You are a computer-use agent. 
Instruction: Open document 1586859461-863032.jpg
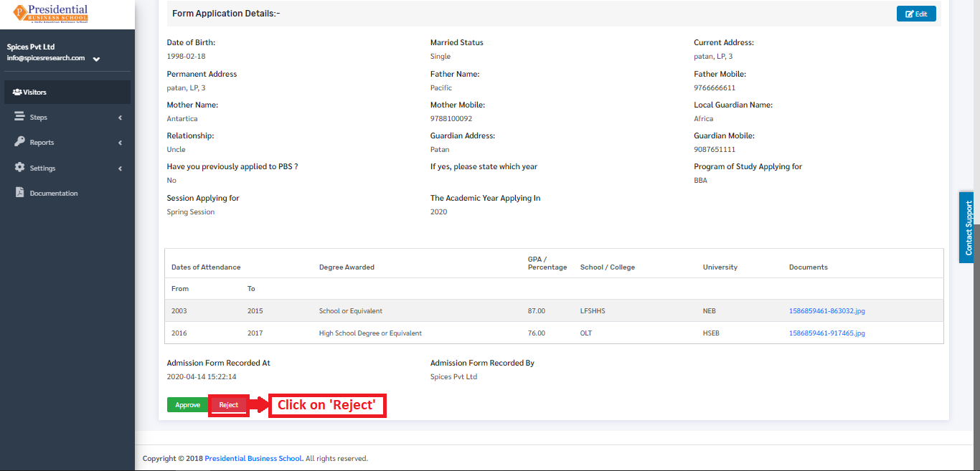(827, 311)
